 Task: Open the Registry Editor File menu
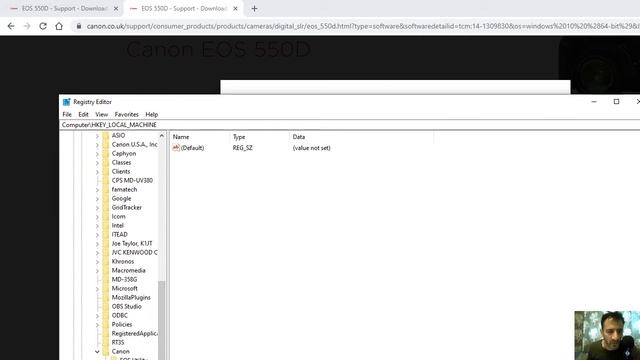tap(67, 115)
